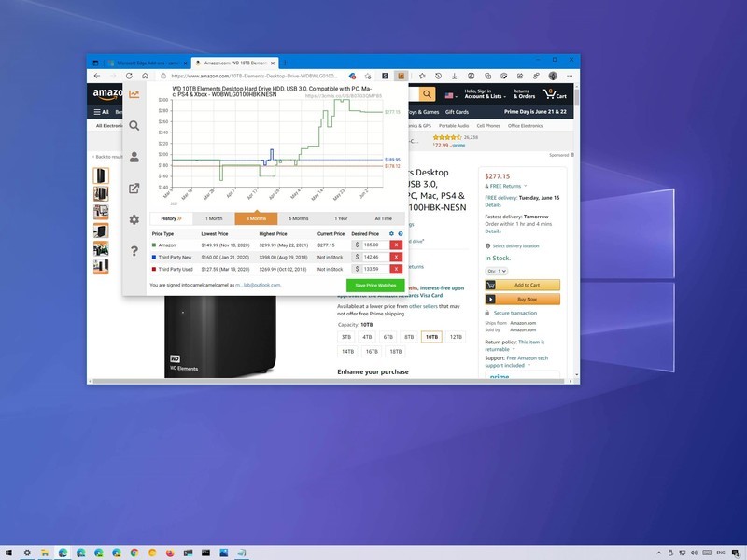Select the 3TB capacity option

346,337
